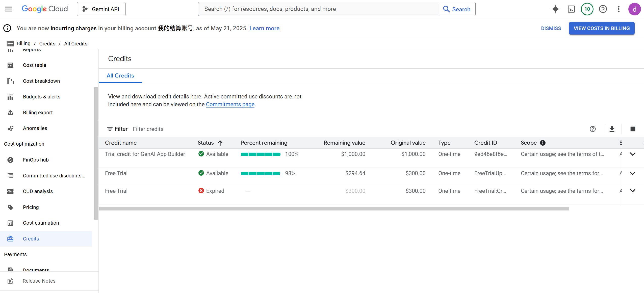644x293 pixels.
Task: Open the more options menu
Action: tap(619, 9)
